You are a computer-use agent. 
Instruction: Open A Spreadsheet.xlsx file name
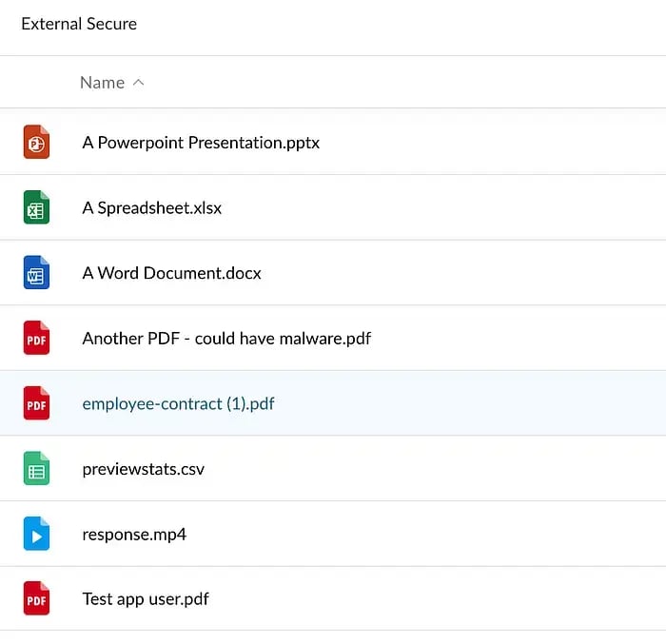151,207
